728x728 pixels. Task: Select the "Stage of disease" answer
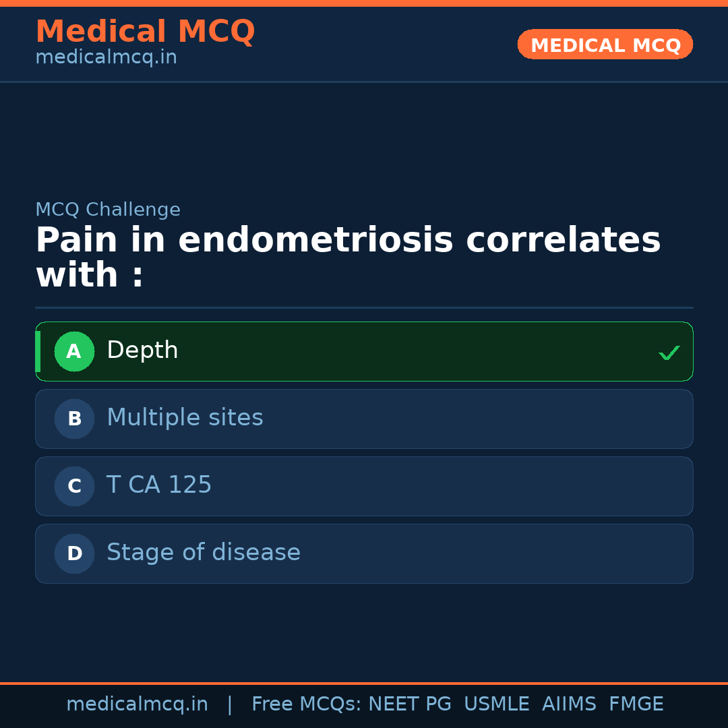click(x=204, y=553)
